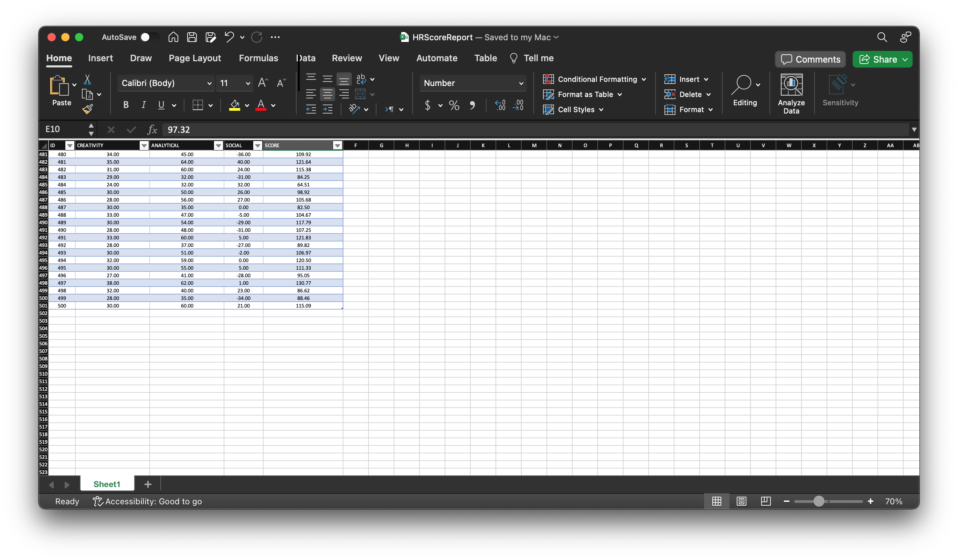Click the Comments button

[x=810, y=59]
